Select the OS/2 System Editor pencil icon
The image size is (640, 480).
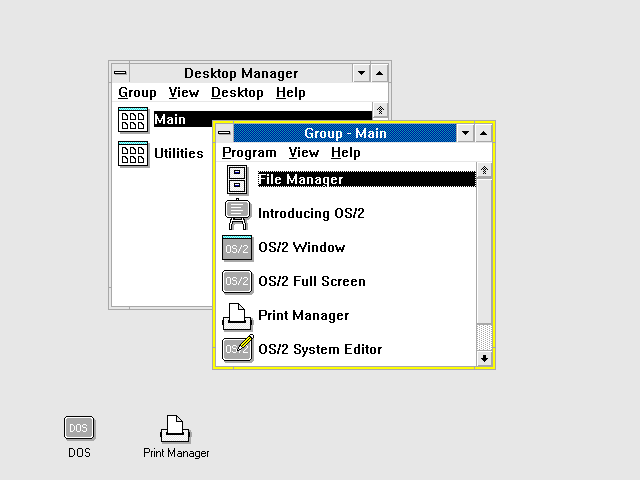pyautogui.click(x=238, y=348)
